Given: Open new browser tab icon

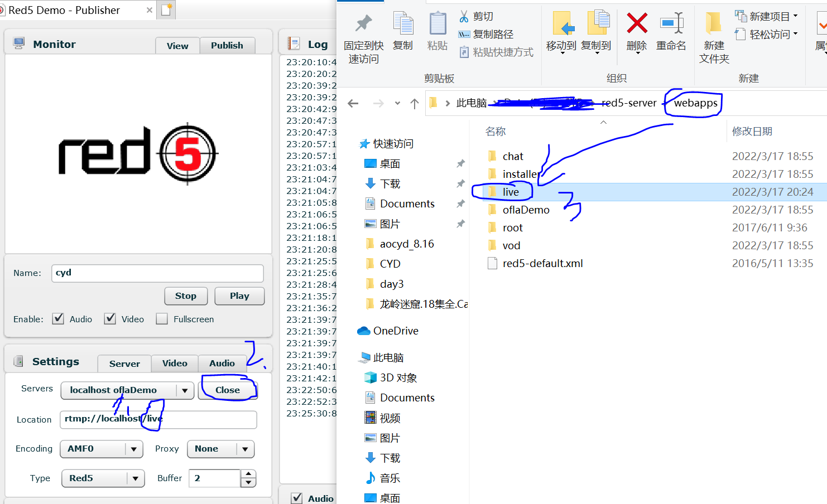Looking at the screenshot, I should [167, 10].
